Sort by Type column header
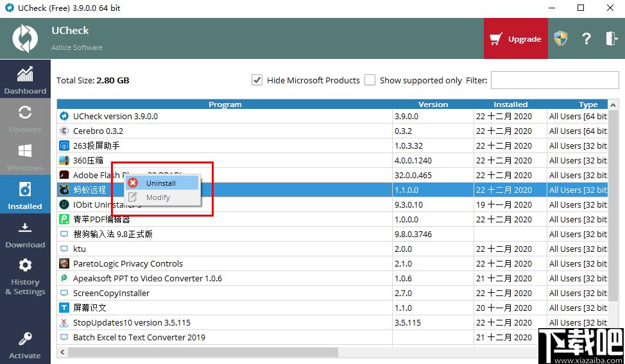Image resolution: width=625 pixels, height=364 pixels. 578,104
